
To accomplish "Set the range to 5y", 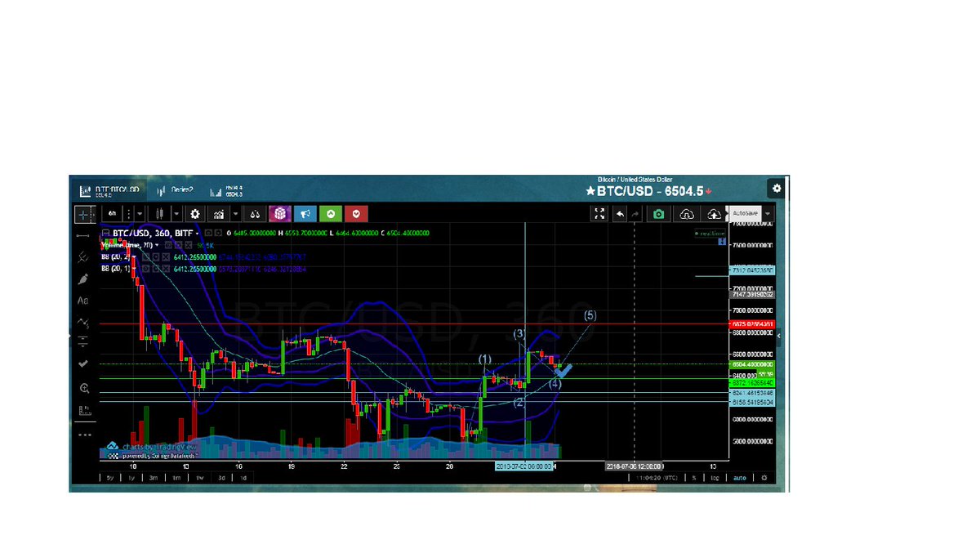I will [110, 478].
